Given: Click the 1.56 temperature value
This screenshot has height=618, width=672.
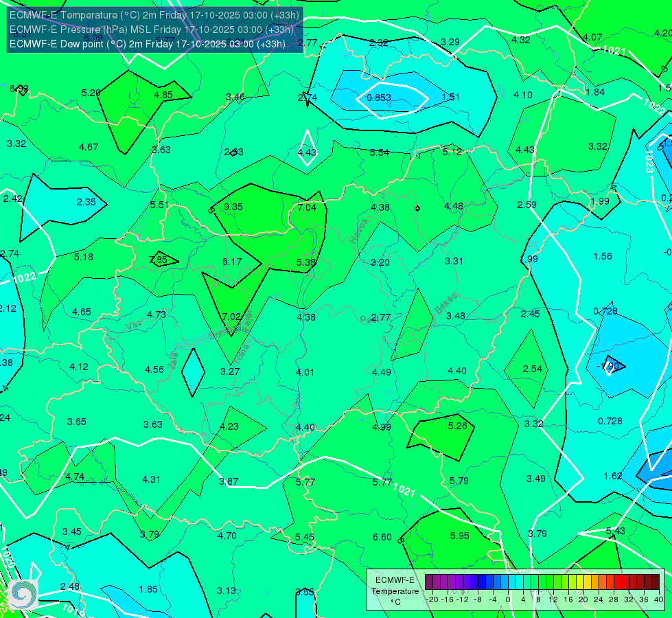Looking at the screenshot, I should coord(603,256).
